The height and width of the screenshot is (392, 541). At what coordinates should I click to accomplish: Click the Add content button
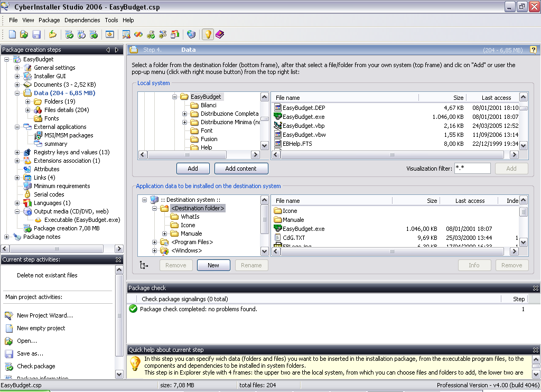[x=241, y=169]
